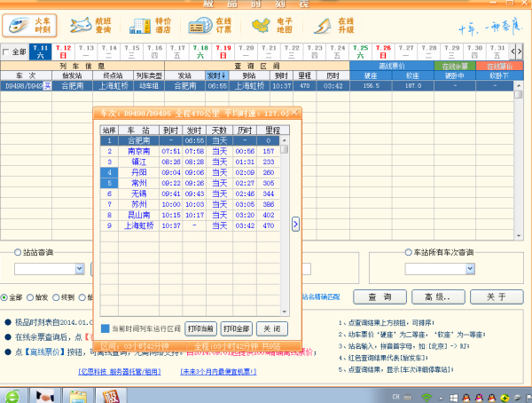The height and width of the screenshot is (403, 532).
Task: Select the 7.31 Friday date tab
Action: click(x=497, y=51)
